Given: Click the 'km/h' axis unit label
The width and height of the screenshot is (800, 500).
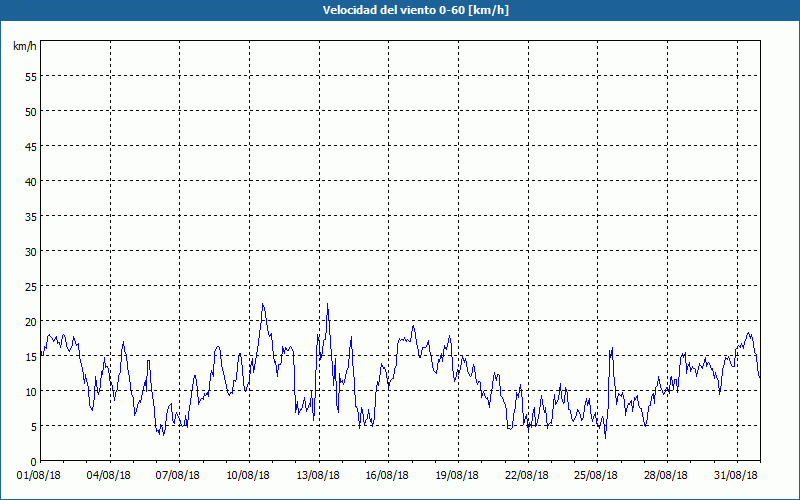Looking at the screenshot, I should tap(24, 46).
